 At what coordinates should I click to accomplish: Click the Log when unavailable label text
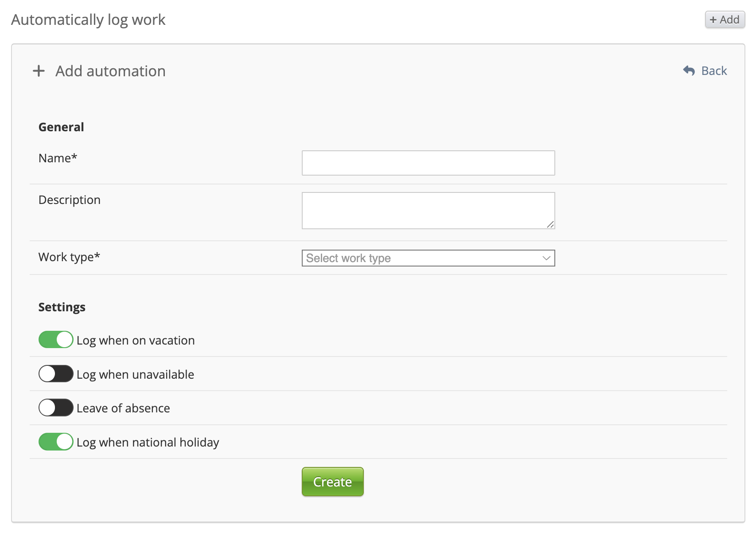[135, 375]
